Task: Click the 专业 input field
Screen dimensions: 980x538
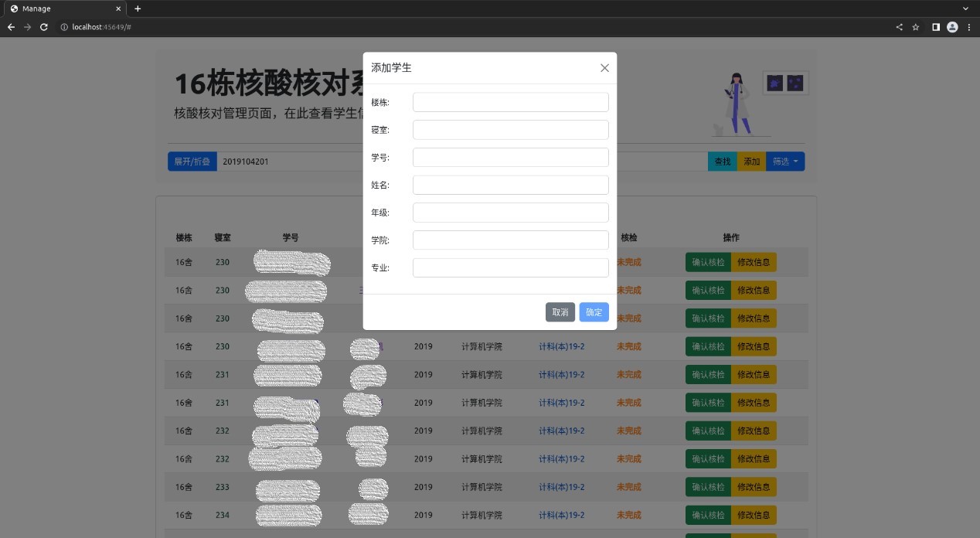Action: pyautogui.click(x=510, y=268)
